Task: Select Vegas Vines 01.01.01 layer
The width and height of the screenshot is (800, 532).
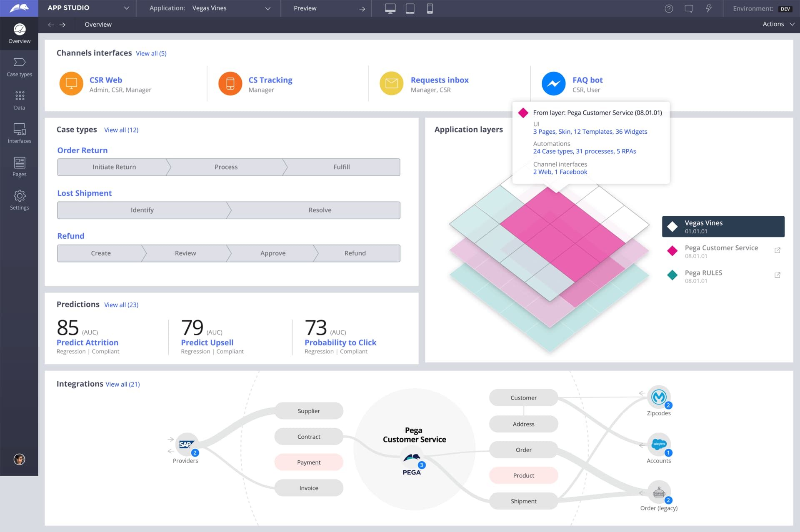Action: click(723, 227)
